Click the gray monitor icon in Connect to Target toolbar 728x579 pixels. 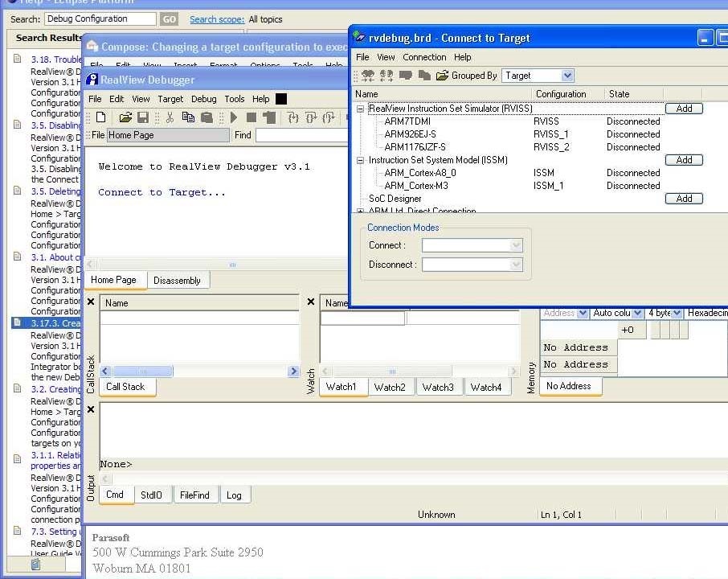(x=405, y=76)
